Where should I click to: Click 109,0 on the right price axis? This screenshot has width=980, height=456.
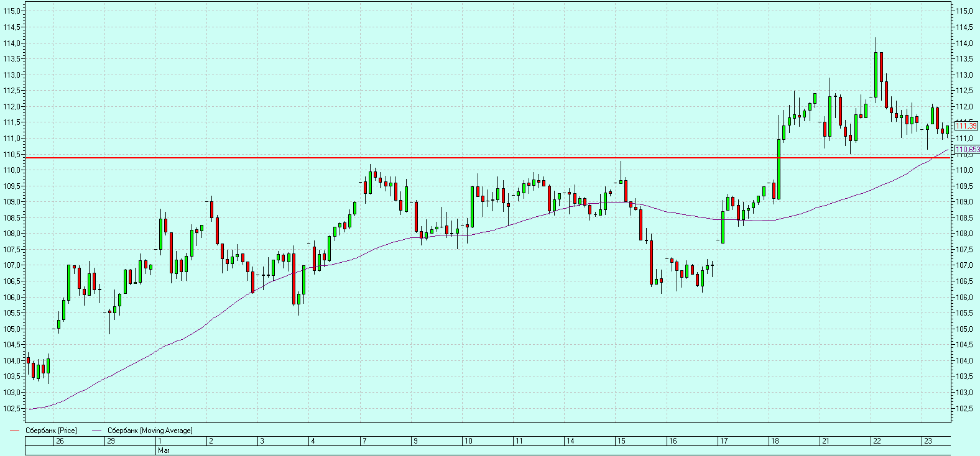pyautogui.click(x=964, y=202)
